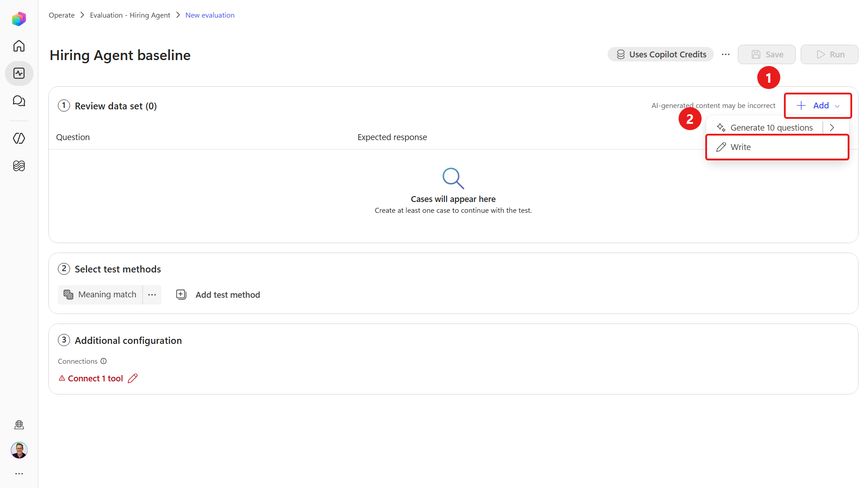Click Uses Copilot Credits badge
The image size is (868, 488).
[660, 54]
